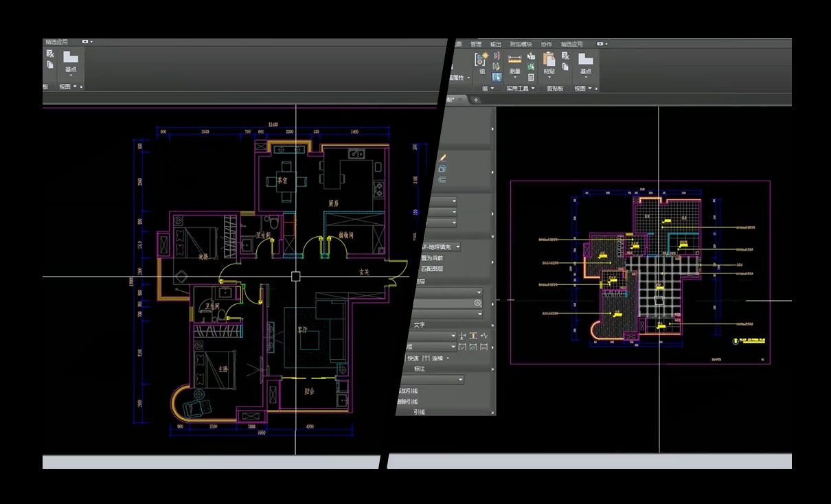This screenshot has height=504, width=831.
Task: Open the Add-ins (附加模块) ribbon tab
Action: click(x=521, y=44)
